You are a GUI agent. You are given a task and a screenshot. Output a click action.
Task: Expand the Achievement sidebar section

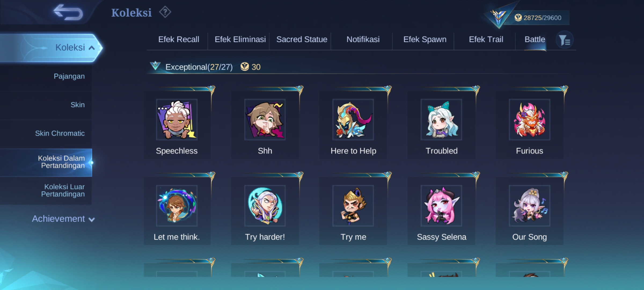[x=63, y=219]
